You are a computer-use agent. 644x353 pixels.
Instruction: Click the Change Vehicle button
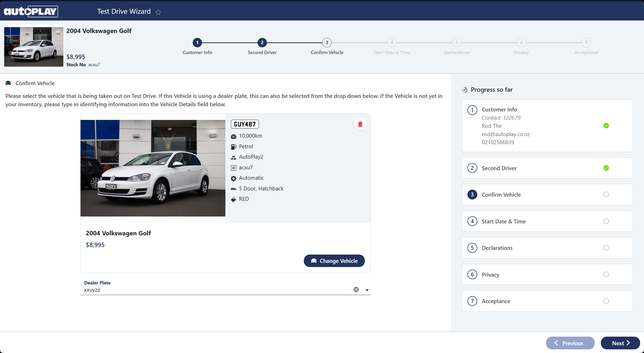(334, 261)
